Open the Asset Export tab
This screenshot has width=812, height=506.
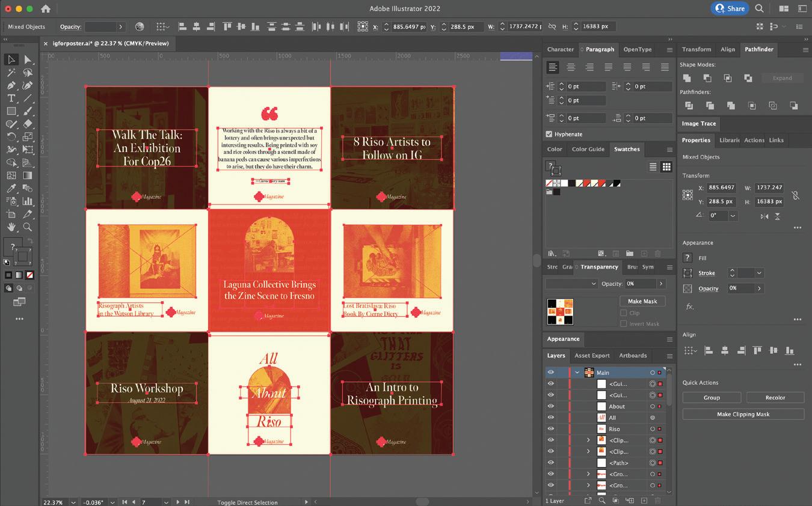click(x=592, y=355)
